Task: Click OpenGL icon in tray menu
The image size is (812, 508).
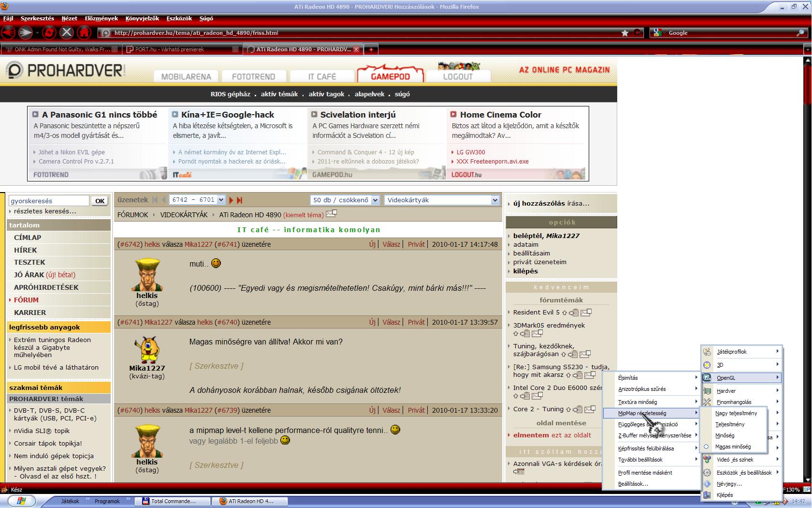Action: pos(707,377)
